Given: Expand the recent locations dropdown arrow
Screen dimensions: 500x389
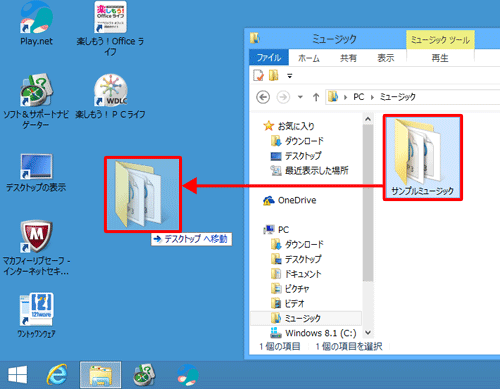Looking at the screenshot, I should [x=300, y=97].
